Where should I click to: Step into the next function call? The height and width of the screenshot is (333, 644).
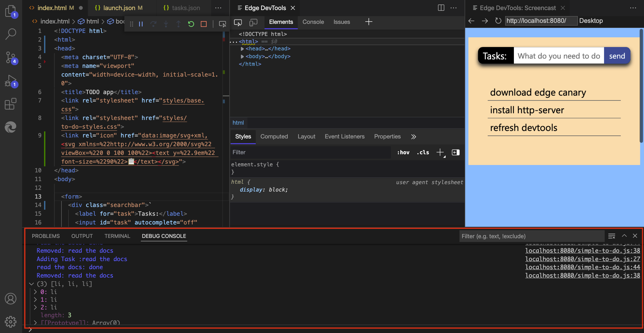166,24
